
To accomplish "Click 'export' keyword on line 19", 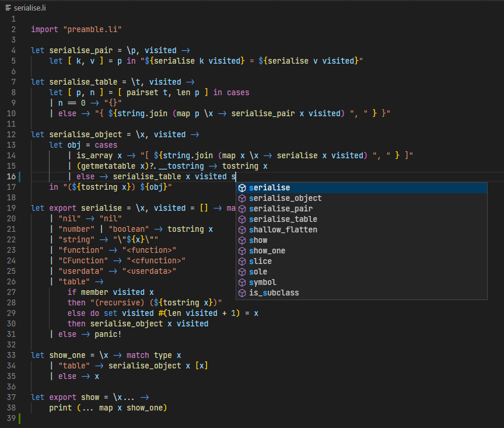I will 62,208.
